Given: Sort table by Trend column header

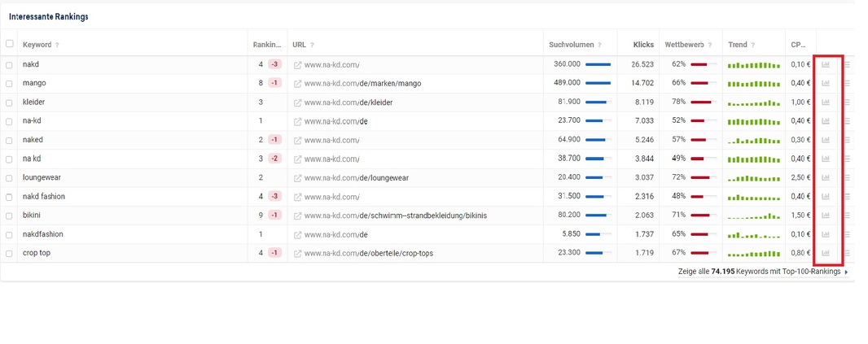Looking at the screenshot, I should point(738,45).
